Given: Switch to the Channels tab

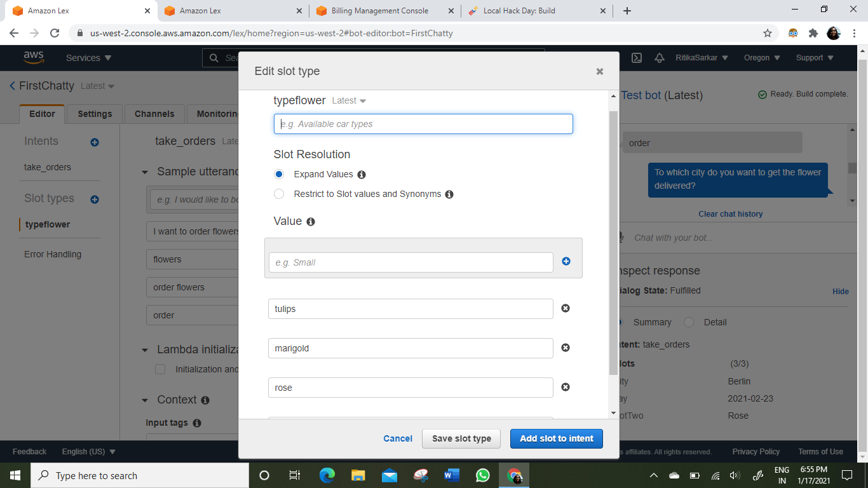Looking at the screenshot, I should click(x=154, y=114).
